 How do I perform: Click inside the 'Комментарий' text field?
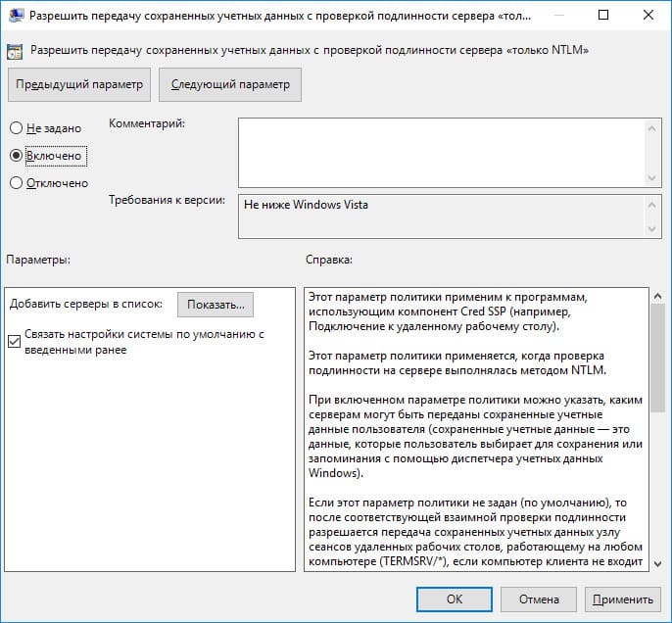click(x=441, y=152)
